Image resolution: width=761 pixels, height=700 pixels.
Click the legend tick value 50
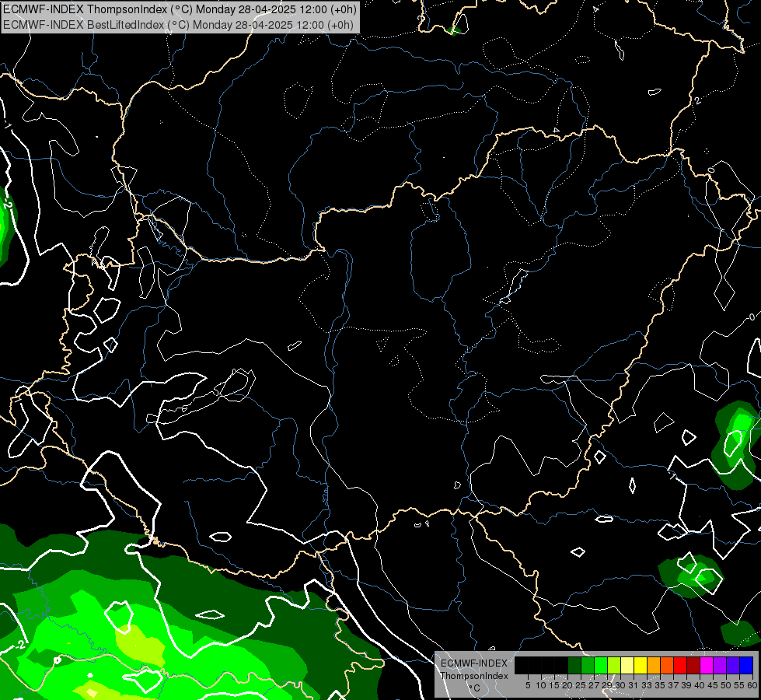tap(727, 685)
